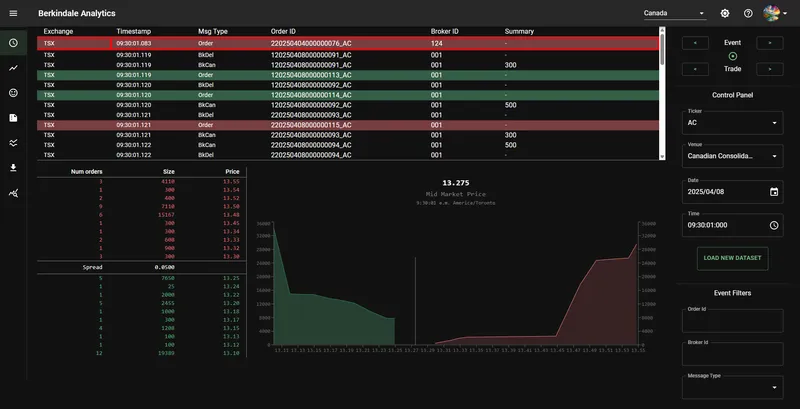Open the hamburger menu

tap(13, 14)
